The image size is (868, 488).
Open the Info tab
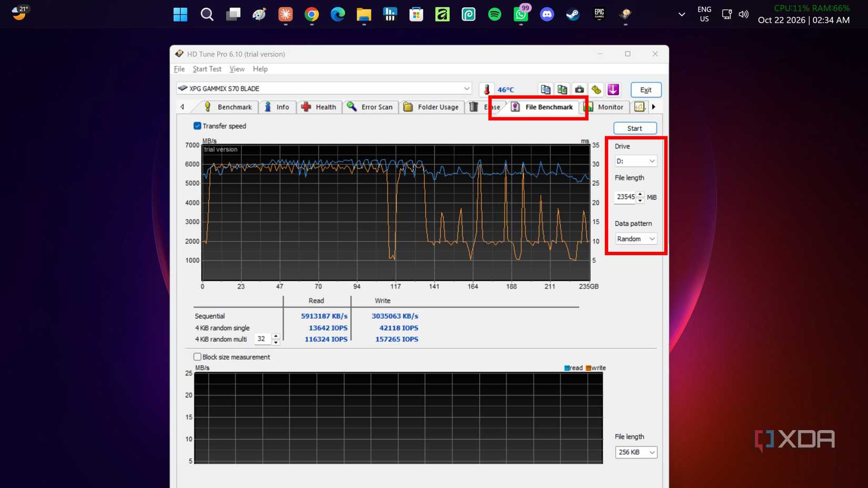(277, 107)
